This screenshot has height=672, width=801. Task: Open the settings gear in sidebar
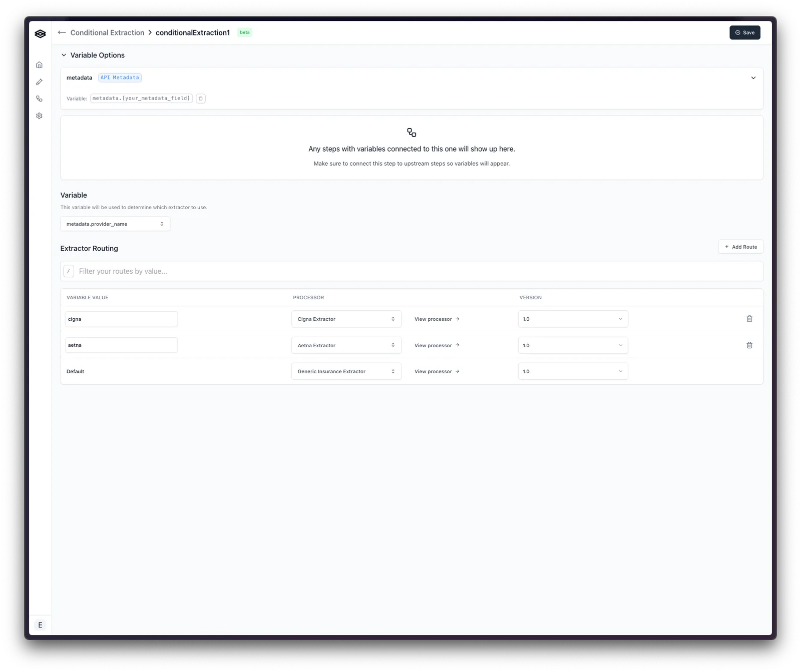pyautogui.click(x=39, y=116)
